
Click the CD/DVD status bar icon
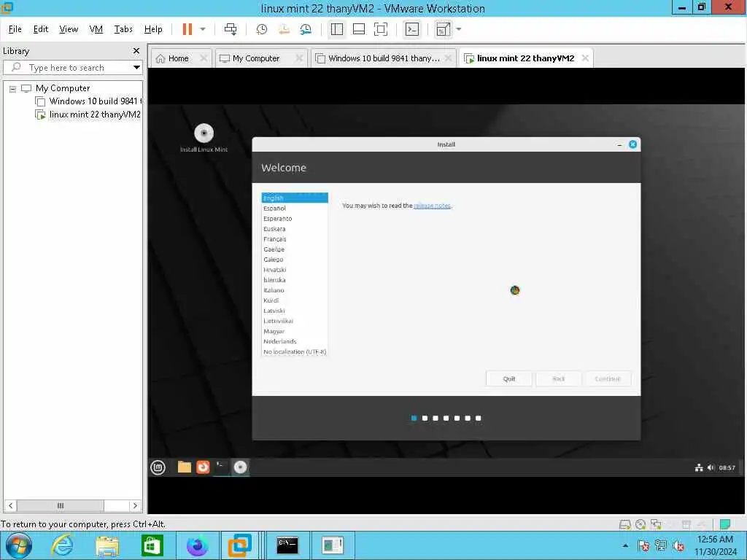[640, 524]
